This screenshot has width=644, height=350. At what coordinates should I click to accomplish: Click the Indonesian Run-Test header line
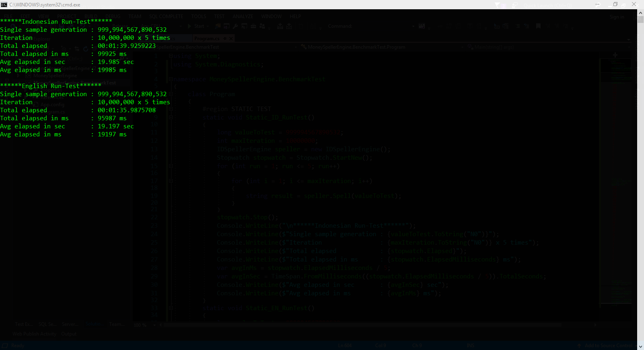coord(56,22)
